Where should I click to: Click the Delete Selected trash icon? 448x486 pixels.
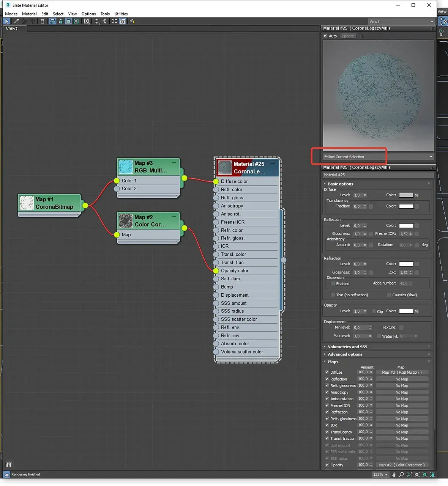tap(42, 21)
